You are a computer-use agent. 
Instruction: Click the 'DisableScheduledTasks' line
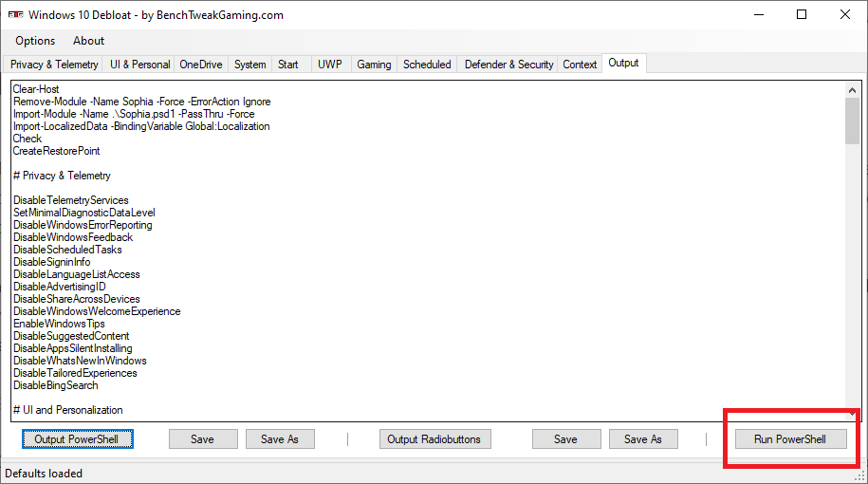pos(67,250)
